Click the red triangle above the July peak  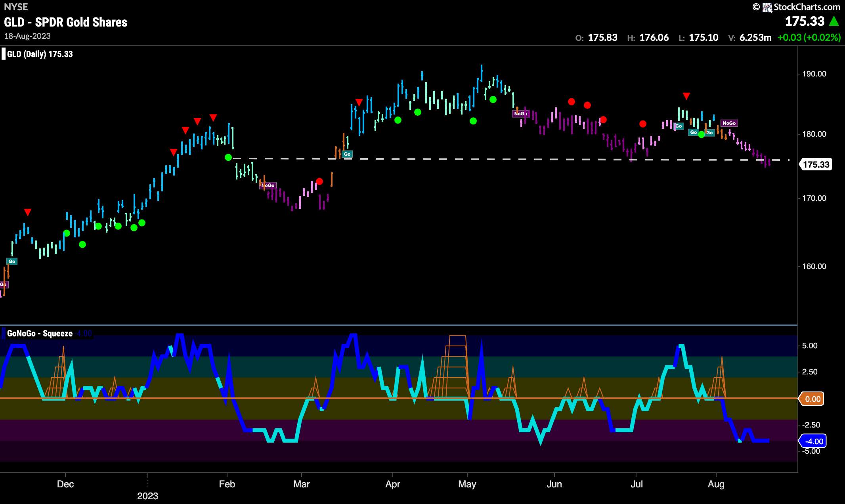point(686,96)
